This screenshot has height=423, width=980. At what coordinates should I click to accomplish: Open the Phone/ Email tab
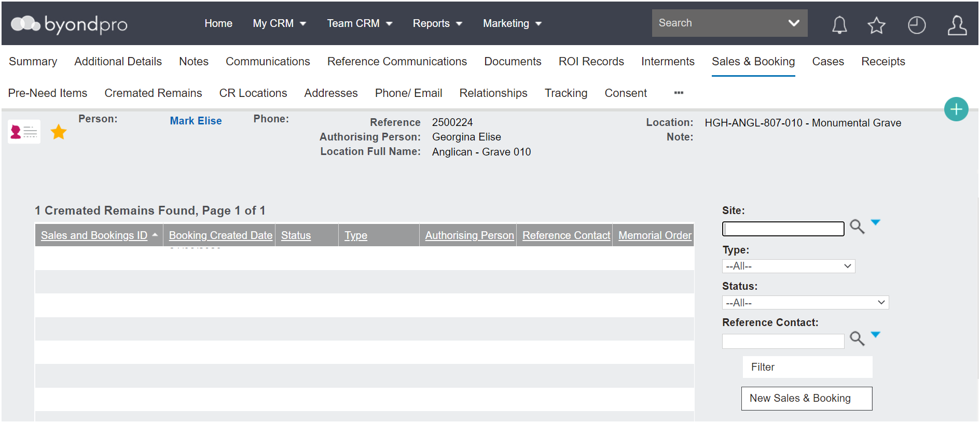[408, 93]
